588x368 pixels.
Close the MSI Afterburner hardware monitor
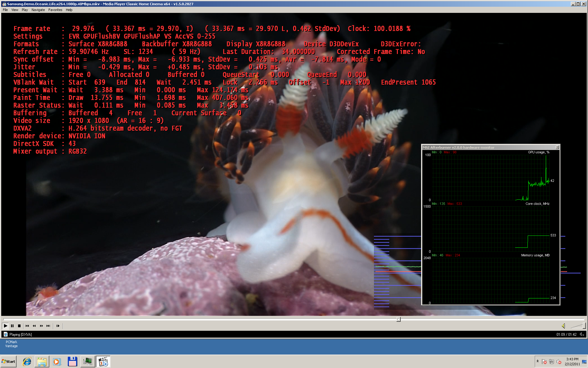557,147
